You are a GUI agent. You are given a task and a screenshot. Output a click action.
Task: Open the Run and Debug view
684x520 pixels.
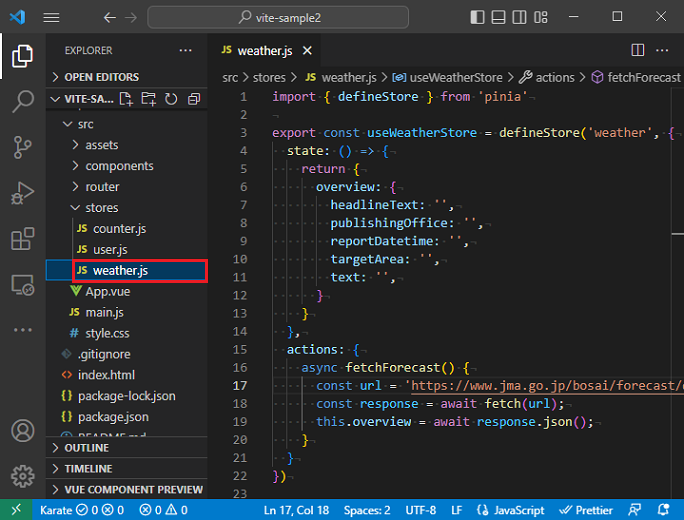22,193
